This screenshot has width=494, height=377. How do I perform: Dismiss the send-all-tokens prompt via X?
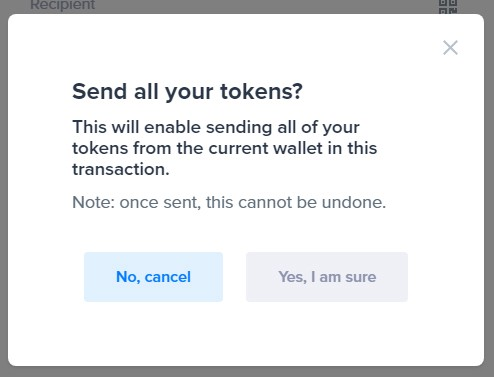[x=450, y=48]
